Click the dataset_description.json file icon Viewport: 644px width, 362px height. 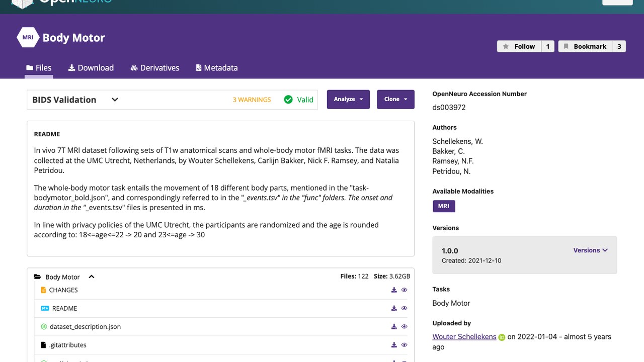click(x=44, y=327)
